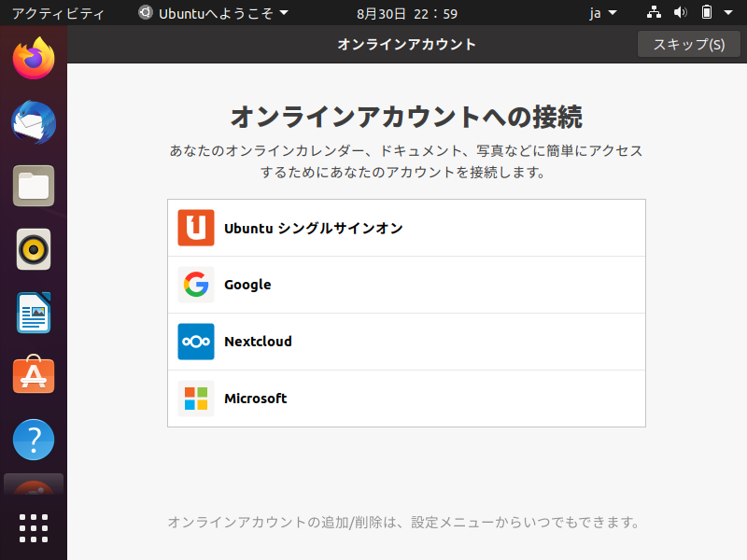Launch Rhythmbox music player
Screen dimensions: 747x560
[x=34, y=249]
